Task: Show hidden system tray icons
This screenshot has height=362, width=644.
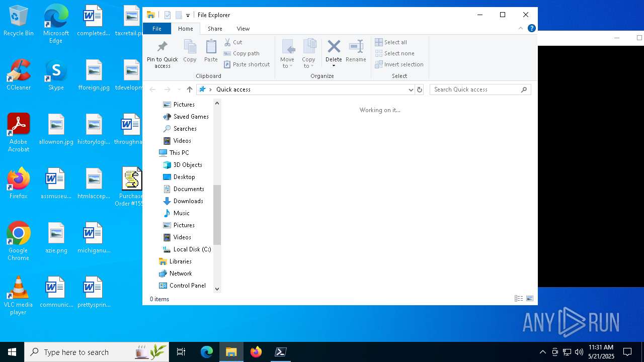Action: pos(542,352)
